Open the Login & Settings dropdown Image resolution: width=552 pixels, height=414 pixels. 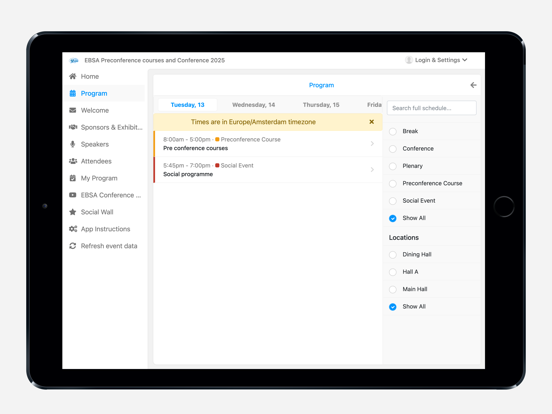point(437,60)
